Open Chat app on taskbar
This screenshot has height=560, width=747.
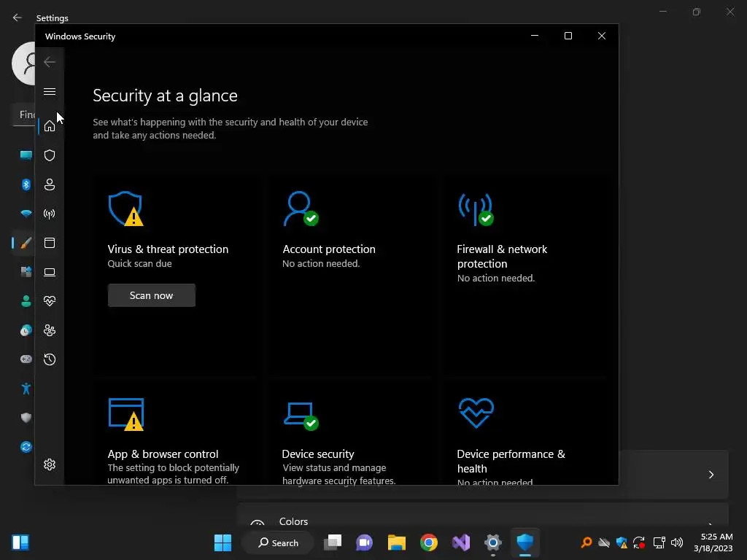[365, 542]
